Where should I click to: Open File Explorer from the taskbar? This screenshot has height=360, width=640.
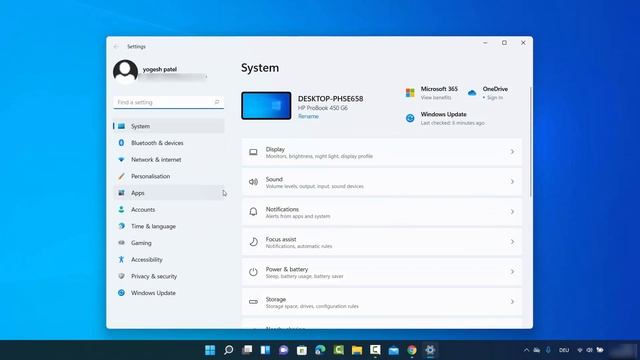357,350
